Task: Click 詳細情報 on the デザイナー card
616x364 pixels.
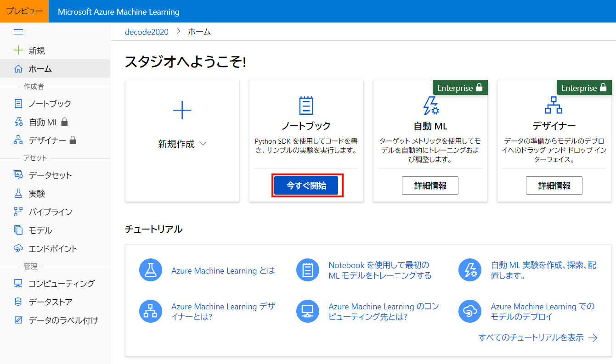Action: [x=554, y=185]
